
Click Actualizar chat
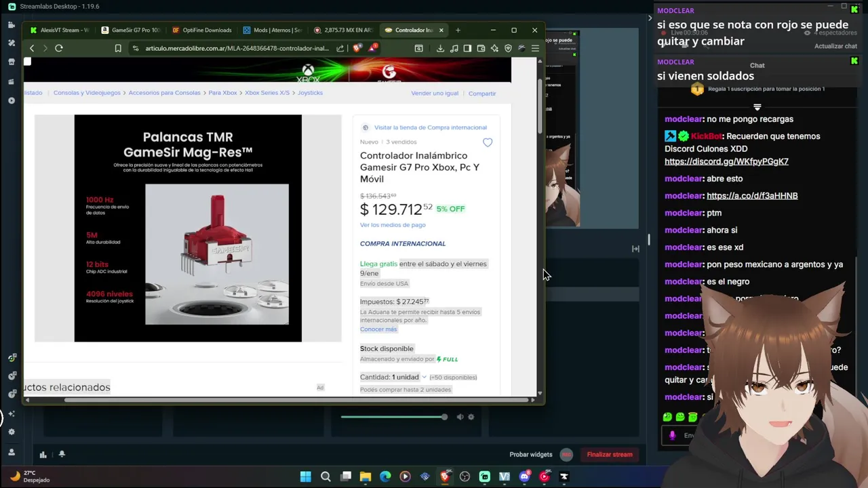tap(835, 46)
